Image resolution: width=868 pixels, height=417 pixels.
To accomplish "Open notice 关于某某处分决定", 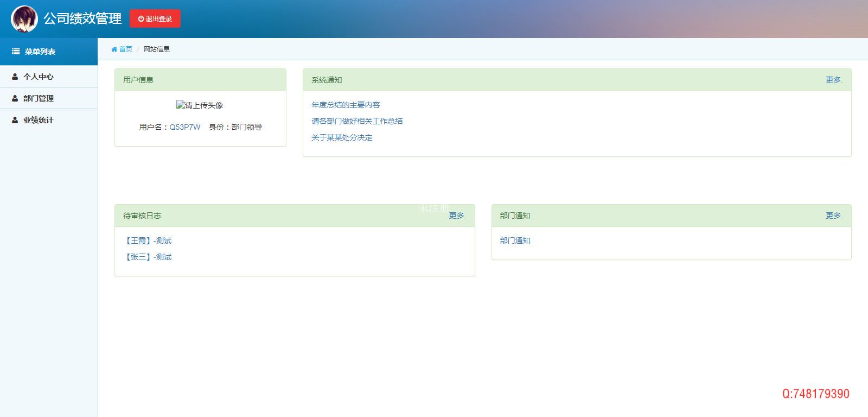I will (342, 137).
